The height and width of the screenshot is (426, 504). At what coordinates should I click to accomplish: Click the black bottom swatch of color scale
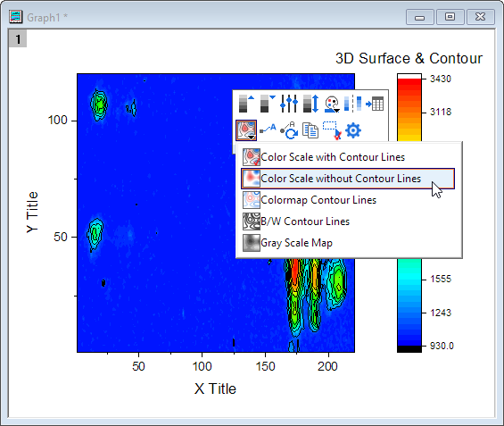coord(409,349)
